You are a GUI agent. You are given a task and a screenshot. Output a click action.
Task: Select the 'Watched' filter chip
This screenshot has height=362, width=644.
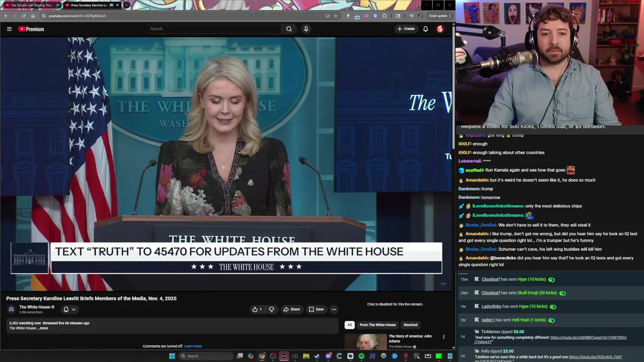click(x=411, y=325)
